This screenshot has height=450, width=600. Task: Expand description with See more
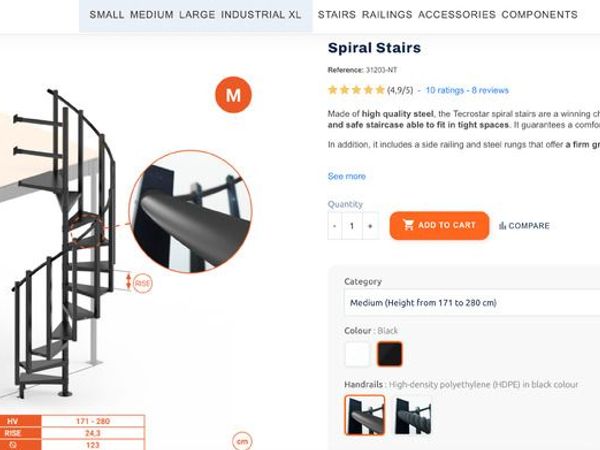click(x=346, y=176)
